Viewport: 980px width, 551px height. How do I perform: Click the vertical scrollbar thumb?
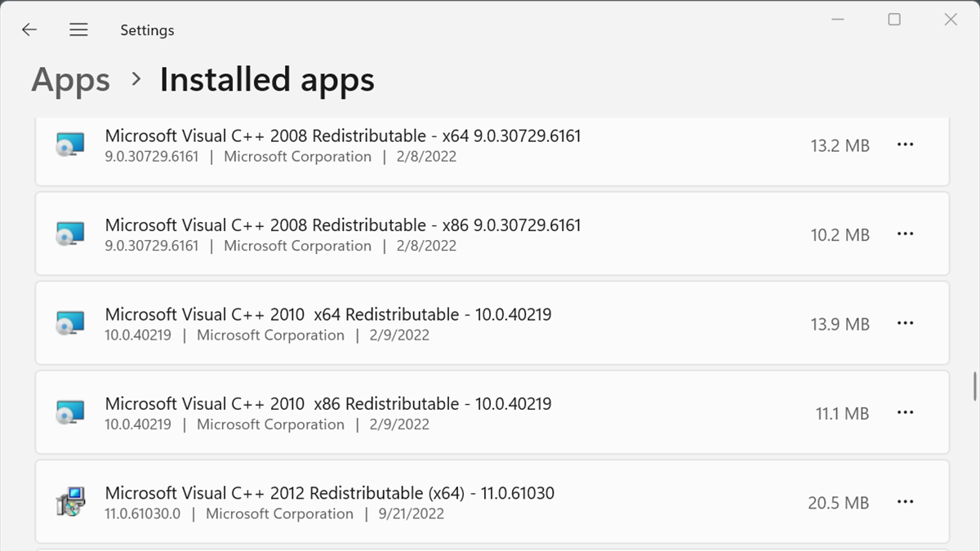pyautogui.click(x=973, y=386)
